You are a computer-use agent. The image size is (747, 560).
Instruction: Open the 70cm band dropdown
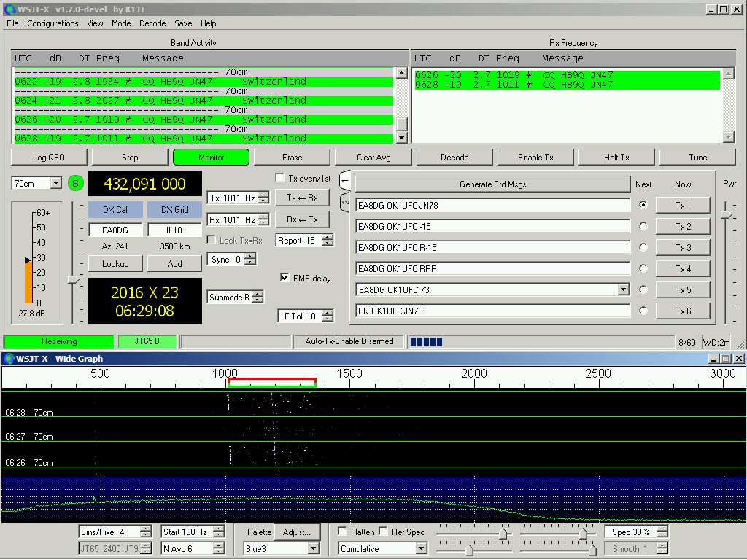[56, 183]
